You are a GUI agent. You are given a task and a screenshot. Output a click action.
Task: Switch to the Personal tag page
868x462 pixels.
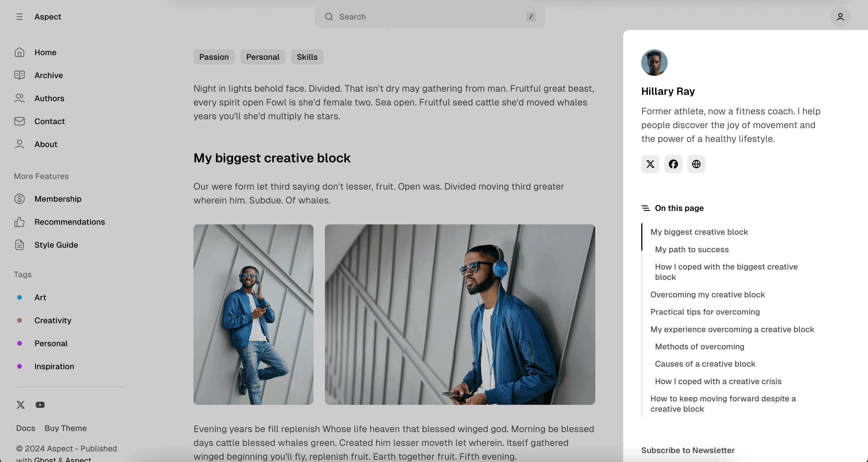pyautogui.click(x=263, y=57)
